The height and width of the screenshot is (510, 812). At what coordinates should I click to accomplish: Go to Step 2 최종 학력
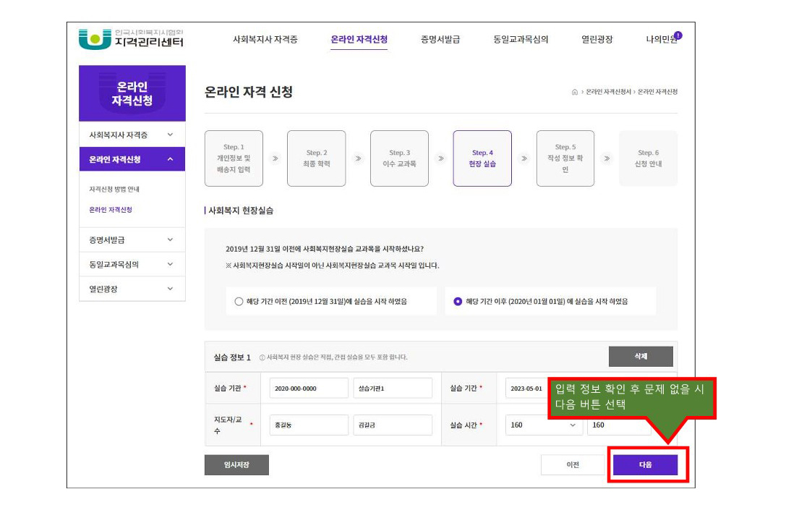tap(317, 158)
